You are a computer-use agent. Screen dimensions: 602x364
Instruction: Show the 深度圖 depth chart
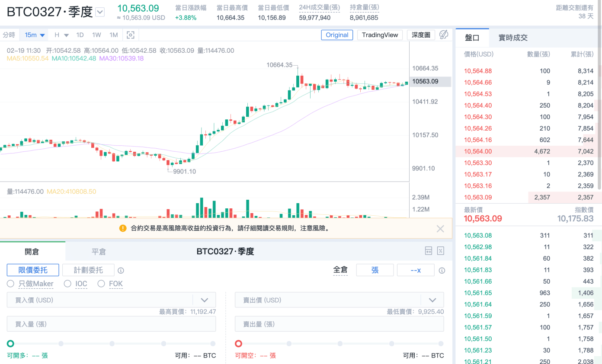[x=421, y=35]
